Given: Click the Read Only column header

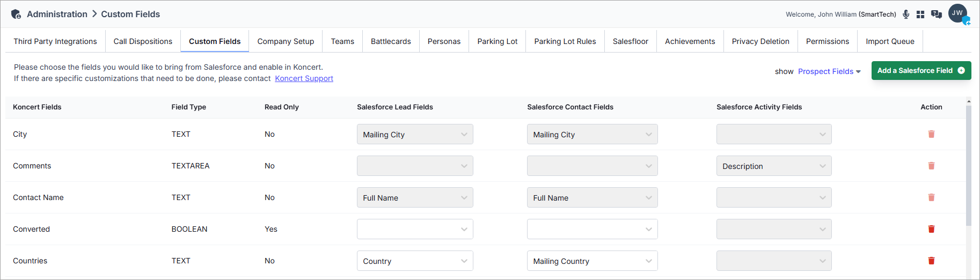Looking at the screenshot, I should pyautogui.click(x=282, y=107).
